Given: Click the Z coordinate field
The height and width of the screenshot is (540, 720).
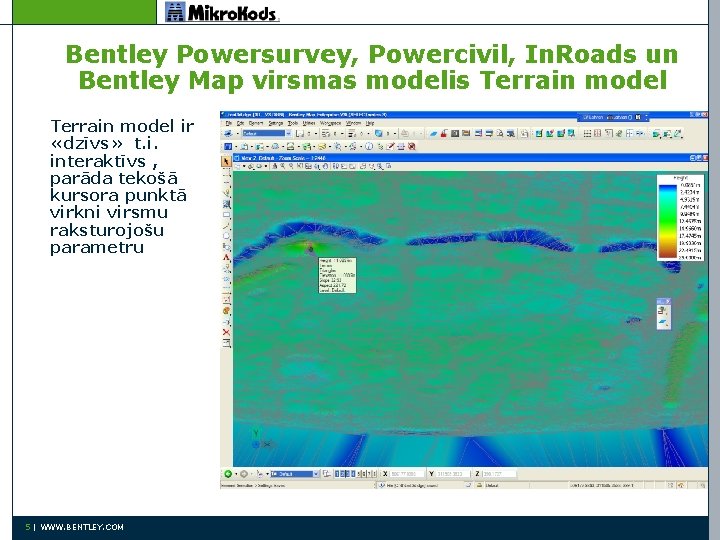Looking at the screenshot, I should (498, 474).
